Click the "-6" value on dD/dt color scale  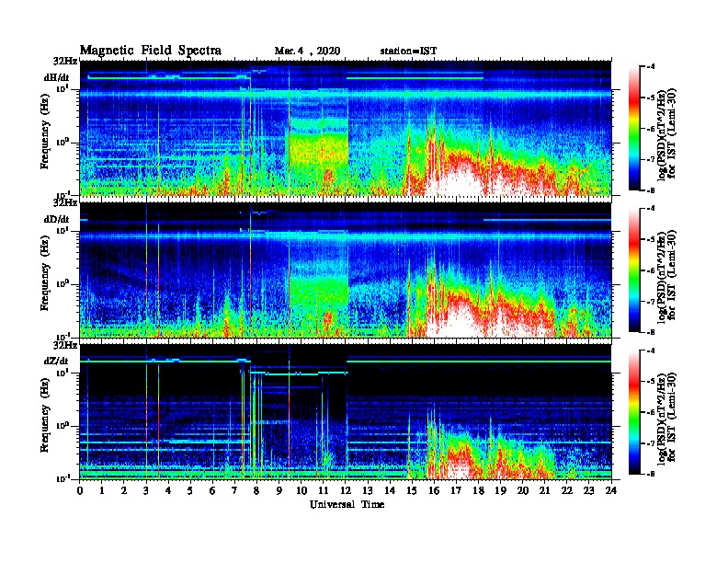[x=652, y=270]
